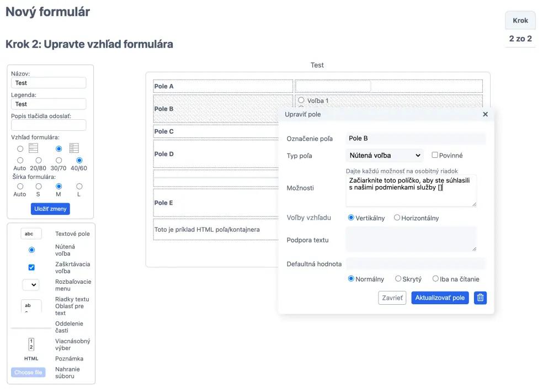Select the Viacnásobný výber list icon

[x=31, y=345]
